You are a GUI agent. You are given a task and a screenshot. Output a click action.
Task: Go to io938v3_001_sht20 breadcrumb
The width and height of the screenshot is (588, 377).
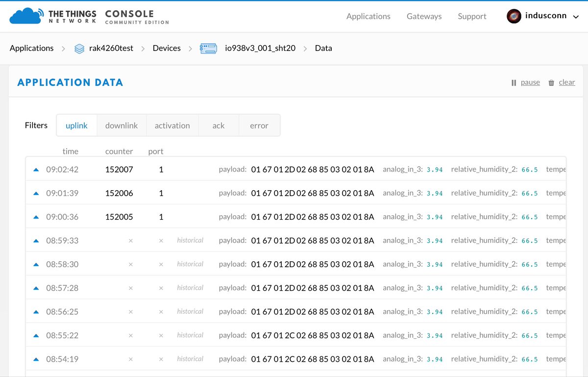(x=260, y=48)
